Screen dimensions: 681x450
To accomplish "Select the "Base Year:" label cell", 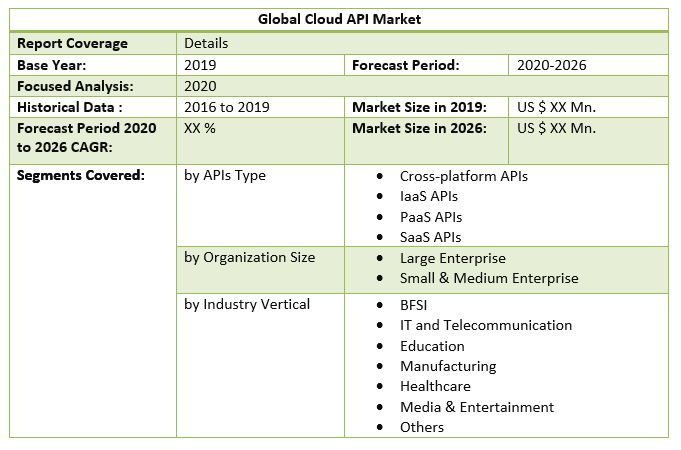I will coord(52,65).
